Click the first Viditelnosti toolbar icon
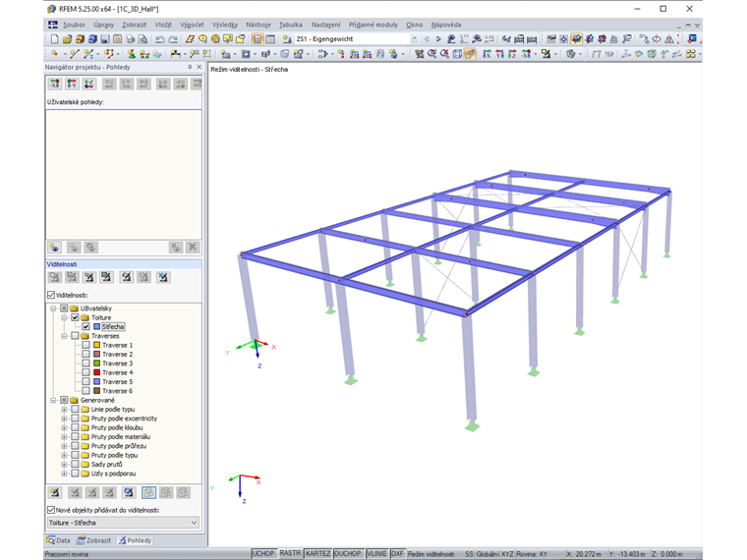Viewport: 747px width, 560px height. (55, 277)
